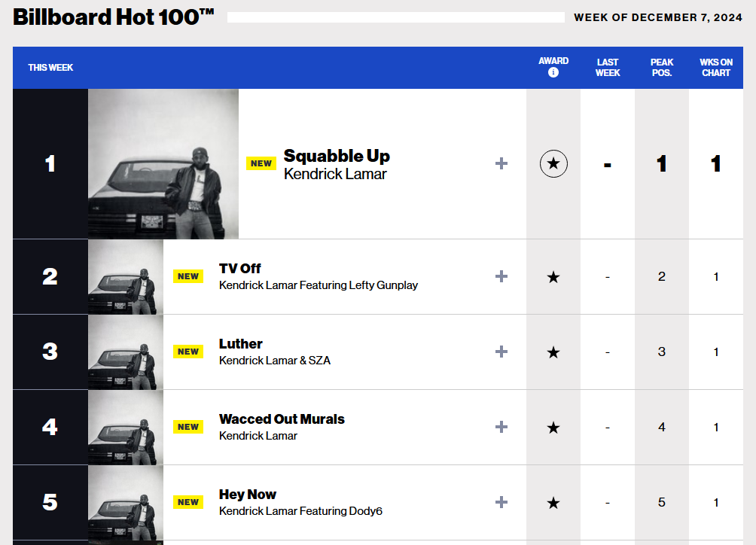Screen dimensions: 756x545
Task: Click rank number 5 for Hey Now
Action: point(50,502)
